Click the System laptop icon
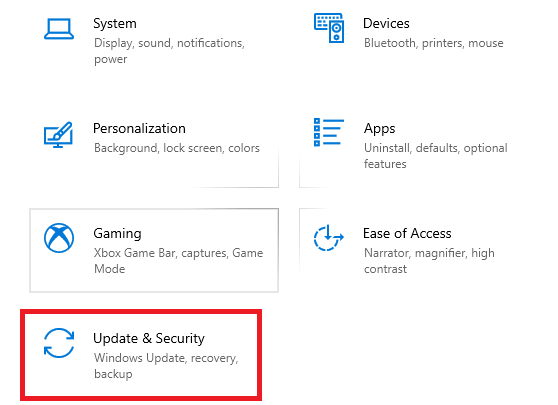The image size is (558, 405). [59, 29]
